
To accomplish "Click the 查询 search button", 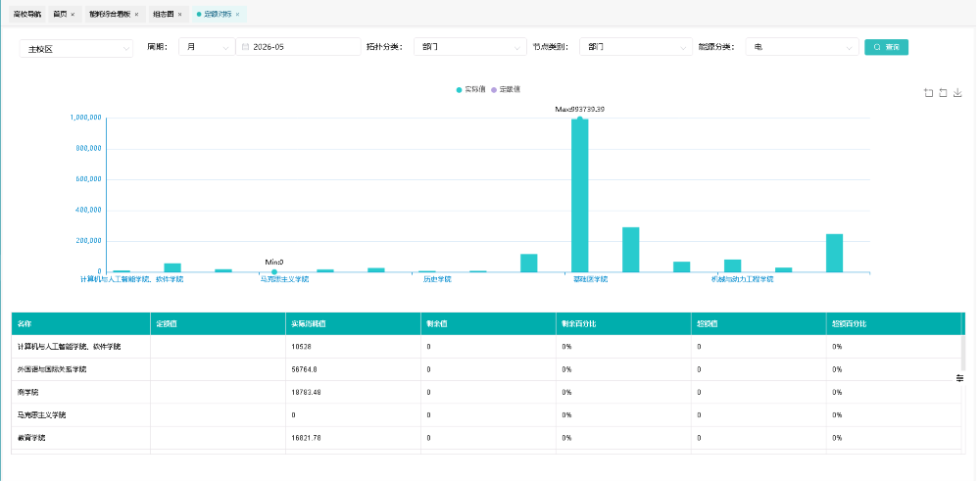I will pos(886,47).
